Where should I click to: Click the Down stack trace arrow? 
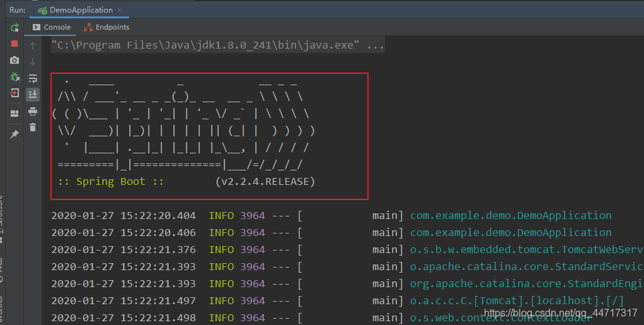point(33,62)
